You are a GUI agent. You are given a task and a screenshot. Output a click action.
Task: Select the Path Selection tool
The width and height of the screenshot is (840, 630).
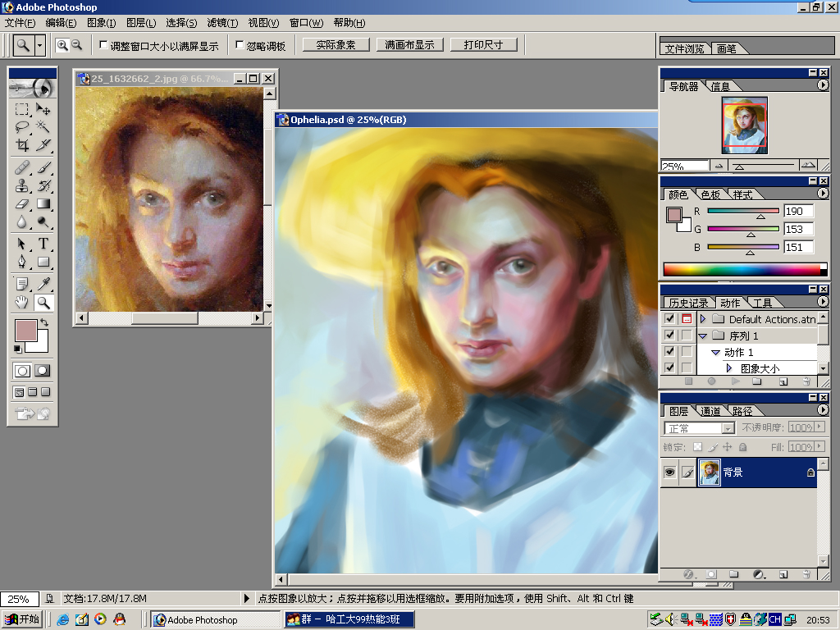coord(22,244)
